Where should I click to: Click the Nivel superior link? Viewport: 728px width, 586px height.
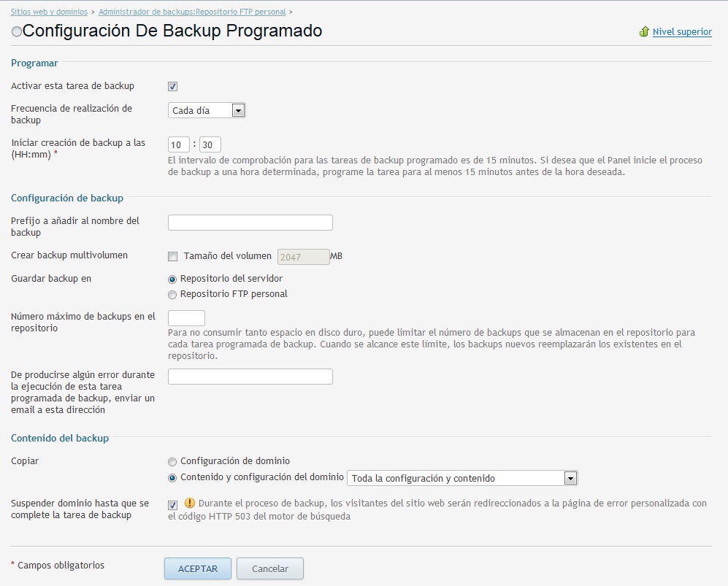pos(682,32)
